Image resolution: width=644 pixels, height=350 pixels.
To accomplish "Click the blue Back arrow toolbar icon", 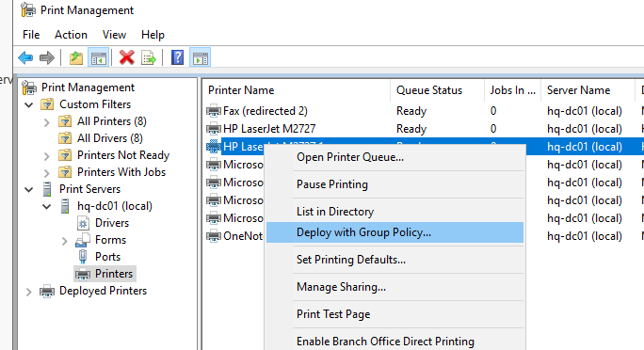I will pyautogui.click(x=25, y=57).
